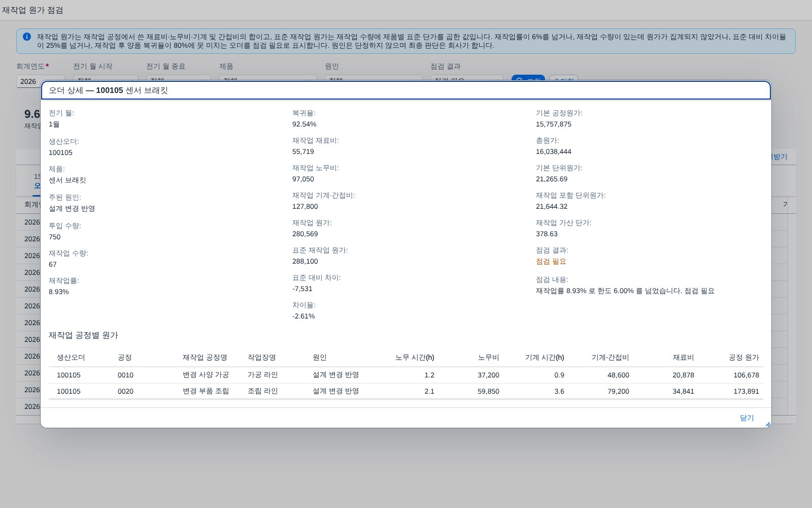This screenshot has height=508, width=812.
Task: Click the 기본 단위원가 value 21,265.69
Action: (552, 179)
